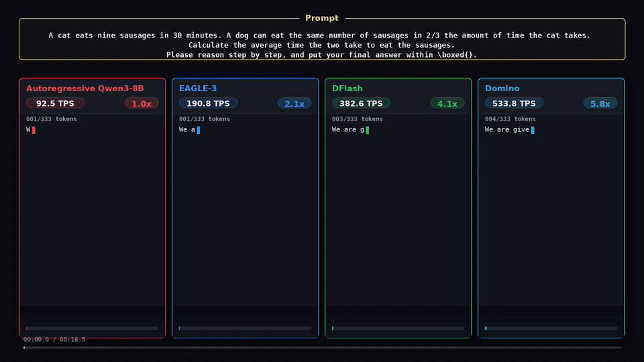Click the Domino panel progress bar
644x362 pixels.
pos(551,328)
